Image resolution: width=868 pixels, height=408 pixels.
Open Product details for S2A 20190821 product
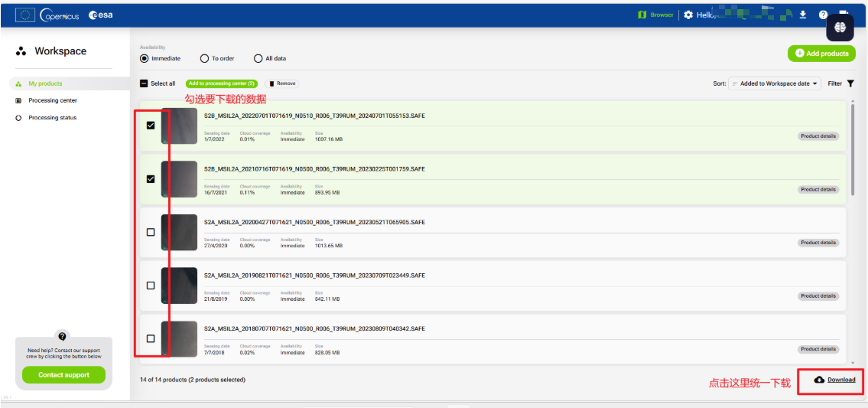pyautogui.click(x=818, y=296)
